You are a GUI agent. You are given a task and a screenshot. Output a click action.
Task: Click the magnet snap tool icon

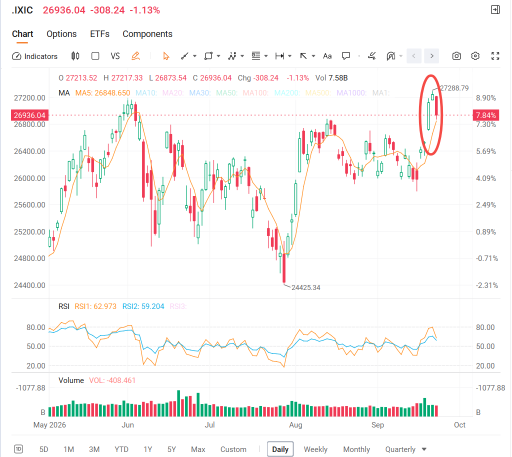[x=391, y=56]
